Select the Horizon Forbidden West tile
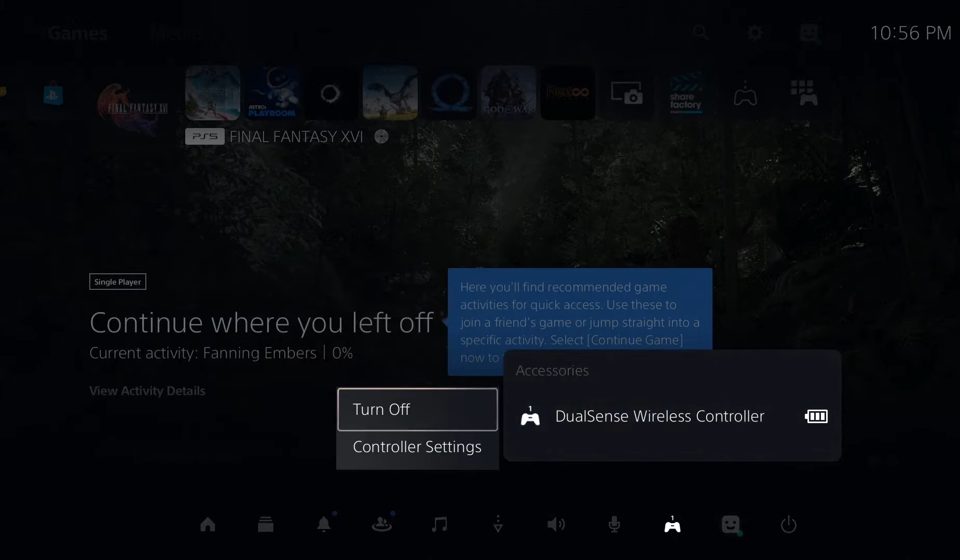This screenshot has height=560, width=960. (x=213, y=93)
